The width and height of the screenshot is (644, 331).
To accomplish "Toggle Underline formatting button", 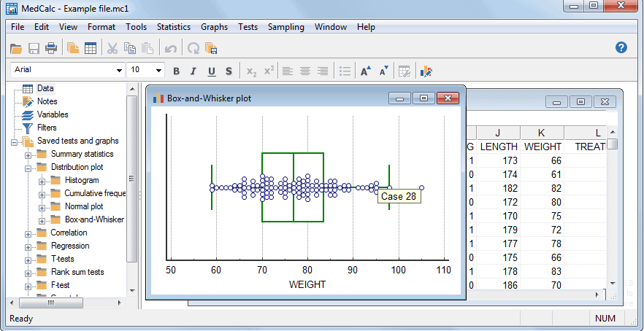I will coord(212,71).
